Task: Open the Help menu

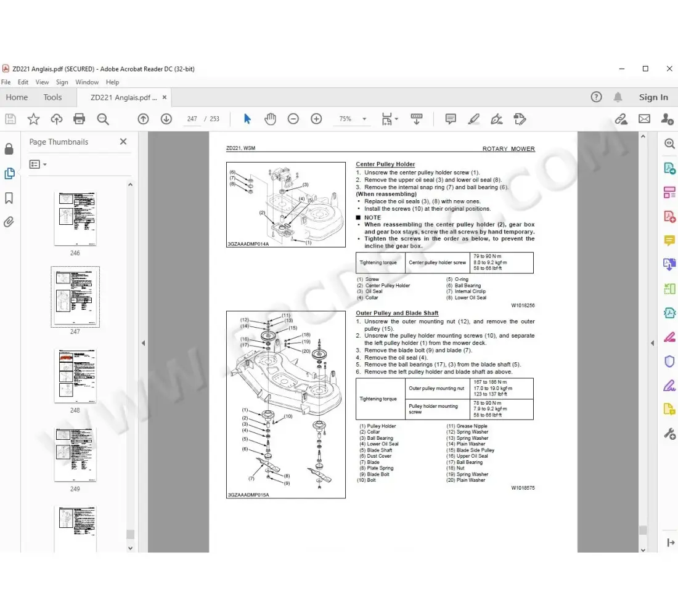Action: [x=112, y=82]
